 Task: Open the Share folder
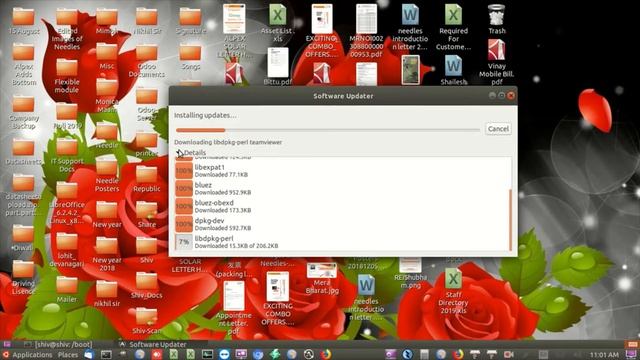coord(147,215)
